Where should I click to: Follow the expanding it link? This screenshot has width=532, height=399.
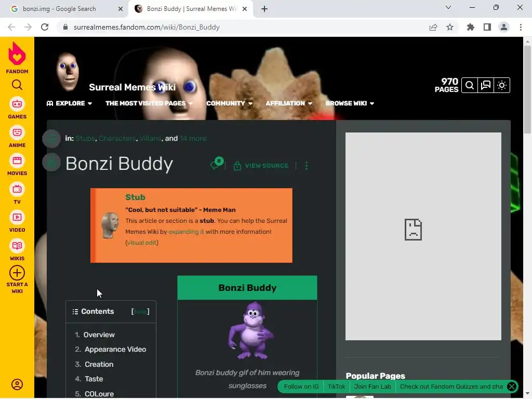point(187,232)
